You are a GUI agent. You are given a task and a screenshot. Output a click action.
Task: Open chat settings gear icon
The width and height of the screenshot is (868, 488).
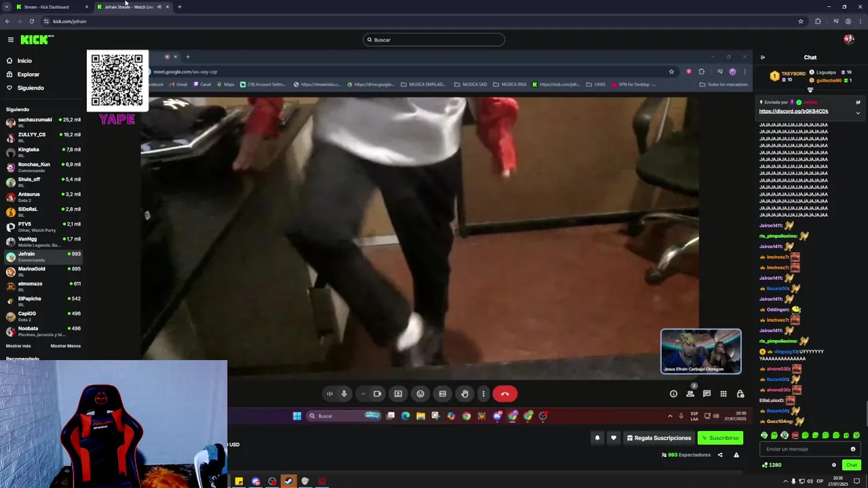pos(834,465)
